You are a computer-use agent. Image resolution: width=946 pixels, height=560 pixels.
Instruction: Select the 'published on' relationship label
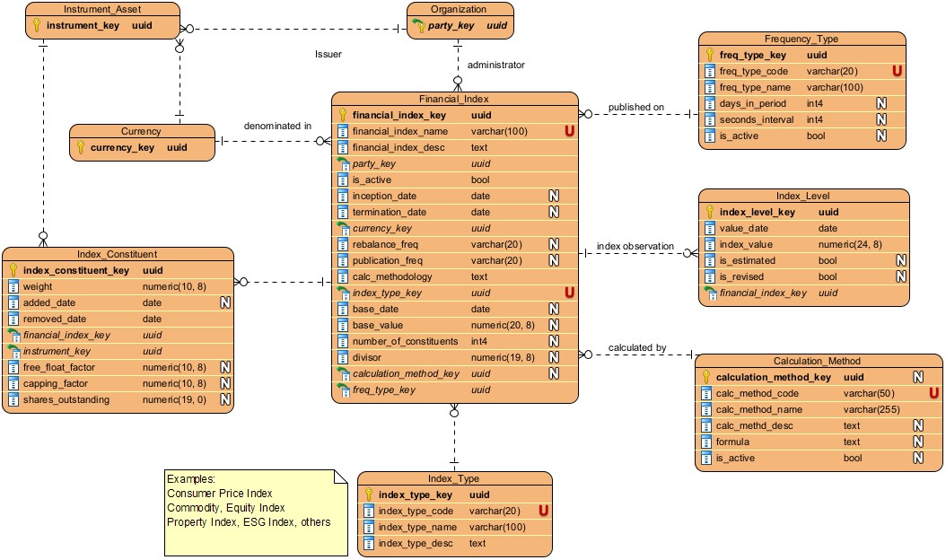click(635, 108)
